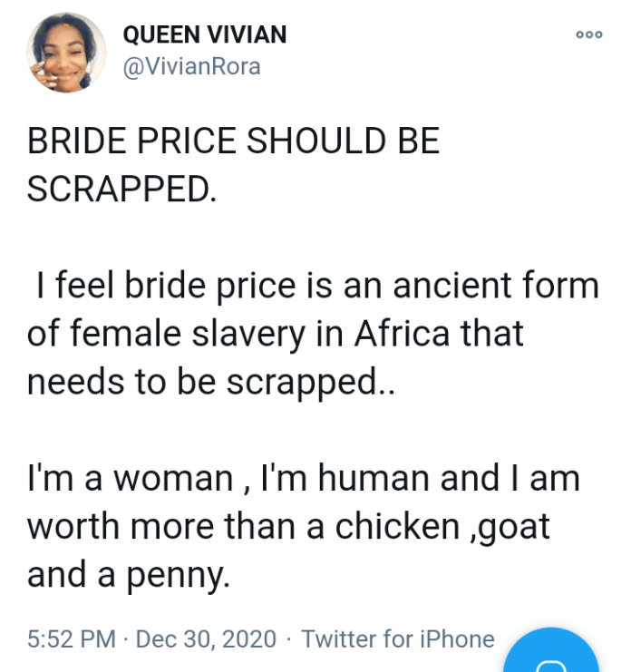Open the three-dot more options menu
Screen dimensions: 631x672
click(x=588, y=34)
